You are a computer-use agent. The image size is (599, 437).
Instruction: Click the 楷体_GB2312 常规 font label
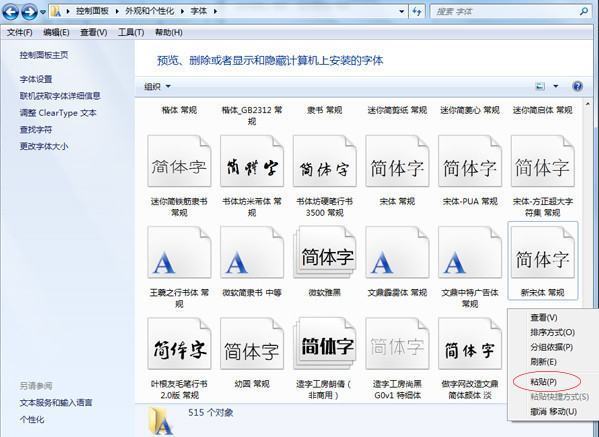(x=252, y=115)
